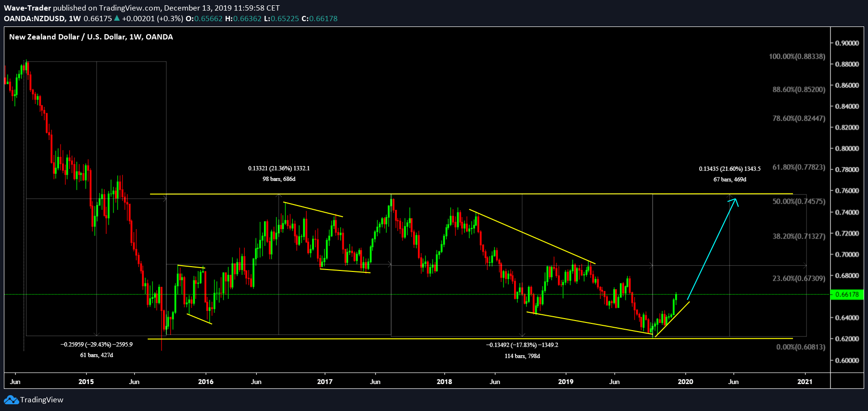
Task: Click the 88.60%(0.85200) Fibonacci label
Action: (x=799, y=90)
